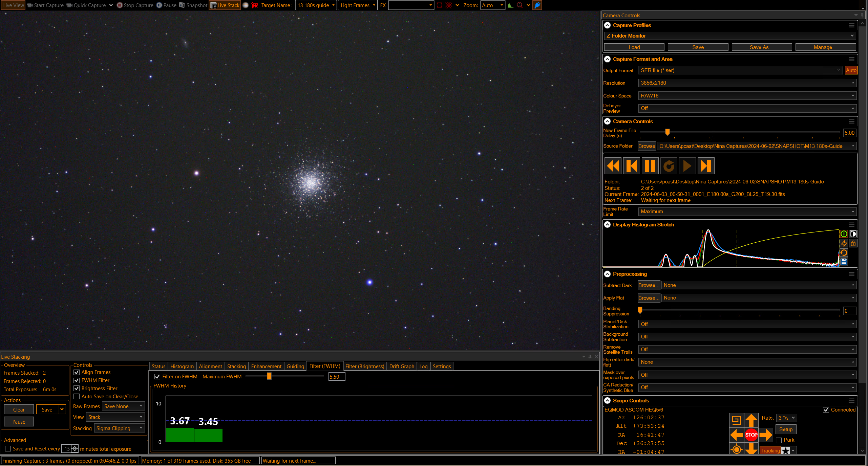Move the mount left with the left arrow
The image size is (868, 466).
coord(736,435)
